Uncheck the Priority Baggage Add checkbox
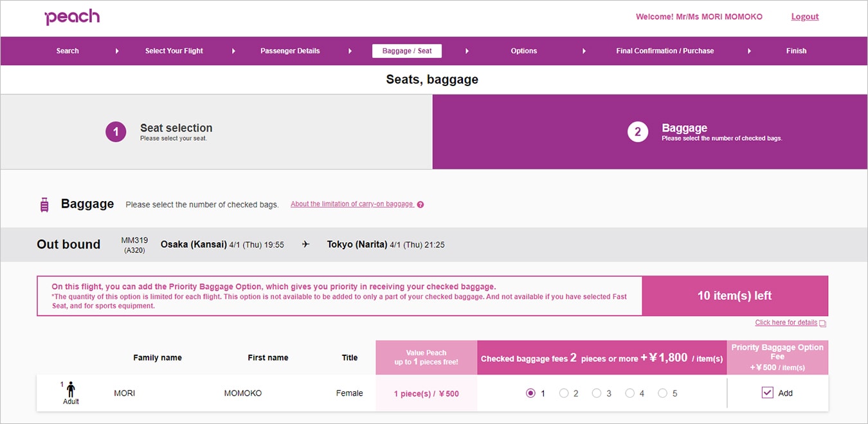Image resolution: width=868 pixels, height=424 pixels. pyautogui.click(x=767, y=393)
